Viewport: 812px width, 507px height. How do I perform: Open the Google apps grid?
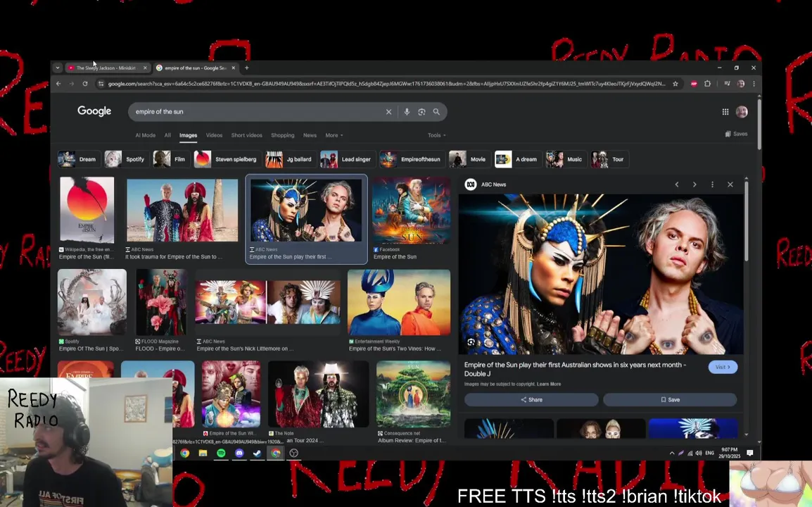point(725,111)
